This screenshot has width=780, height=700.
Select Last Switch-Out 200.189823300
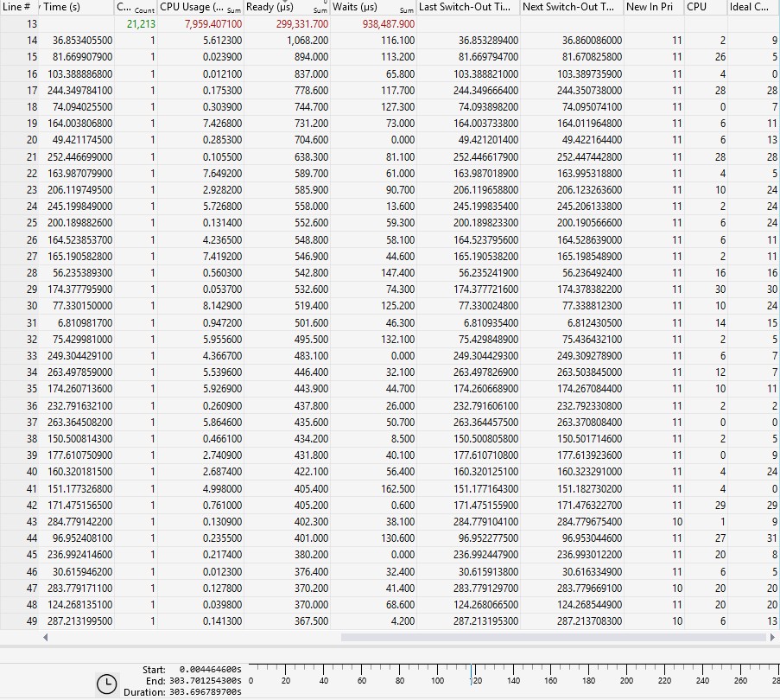pos(486,223)
